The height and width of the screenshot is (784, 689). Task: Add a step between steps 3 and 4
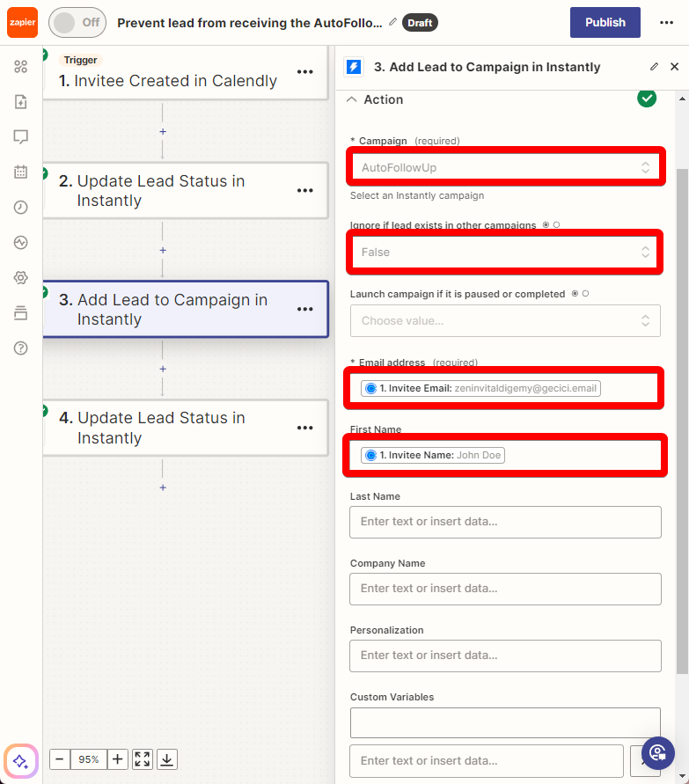[x=163, y=369]
